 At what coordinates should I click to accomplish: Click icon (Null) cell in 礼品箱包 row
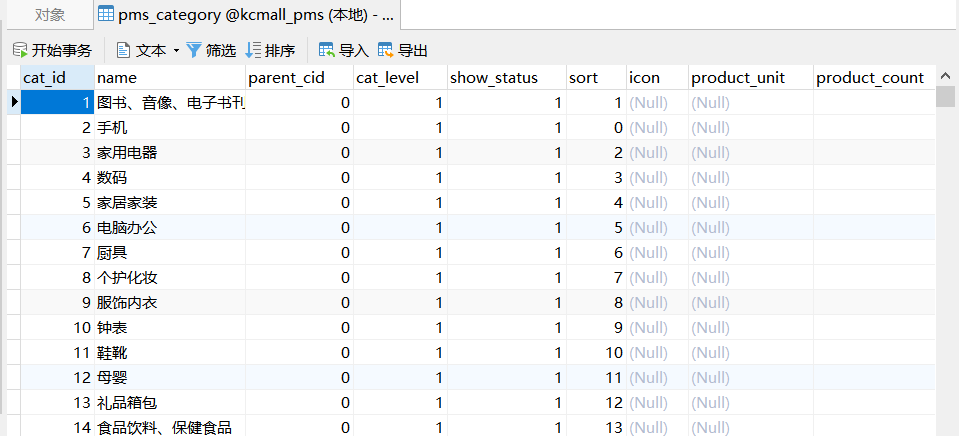pyautogui.click(x=658, y=402)
